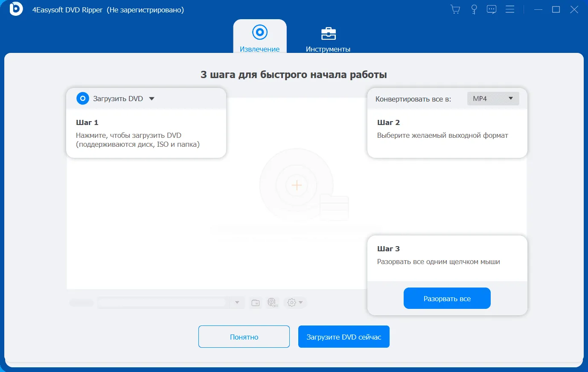The height and width of the screenshot is (372, 588).
Task: Click the Шаг 2 heading
Action: (x=388, y=122)
